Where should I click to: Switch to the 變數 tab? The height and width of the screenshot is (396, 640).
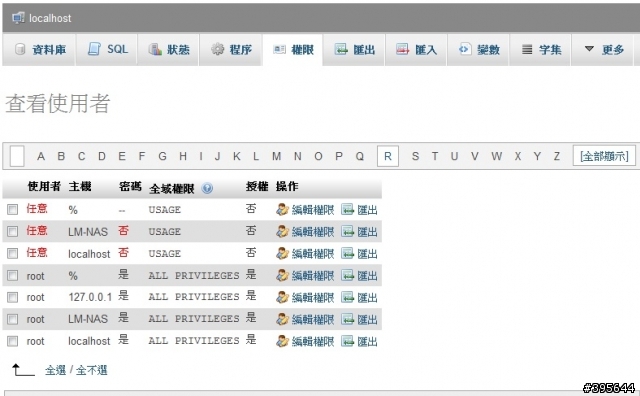(x=478, y=50)
